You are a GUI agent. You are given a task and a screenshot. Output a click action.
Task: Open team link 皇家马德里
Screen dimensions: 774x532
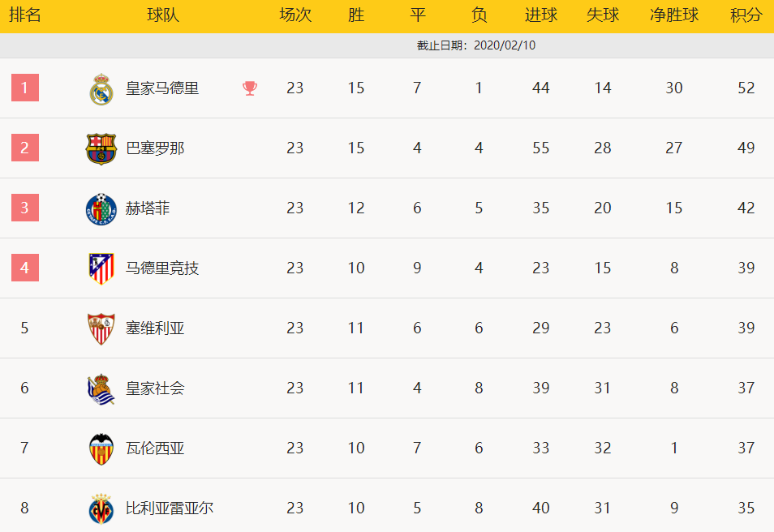tap(162, 88)
